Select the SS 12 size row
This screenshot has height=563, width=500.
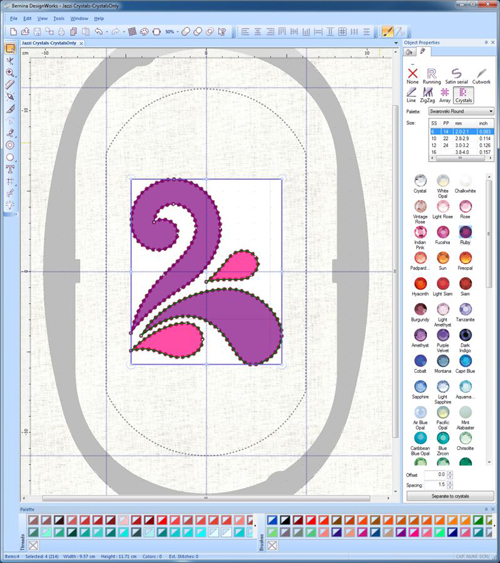(461, 145)
